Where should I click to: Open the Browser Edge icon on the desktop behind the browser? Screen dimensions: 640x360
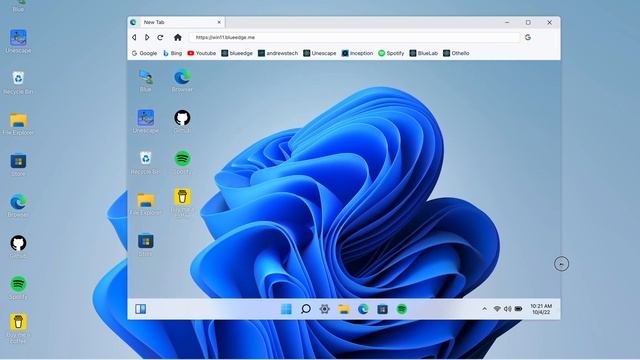point(18,205)
